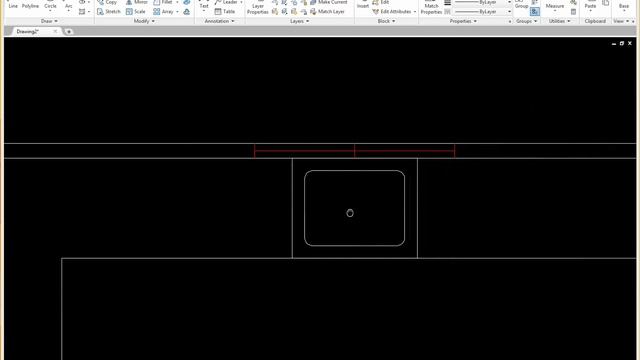Click the copy-clip icon beside Paste

click(x=606, y=2)
